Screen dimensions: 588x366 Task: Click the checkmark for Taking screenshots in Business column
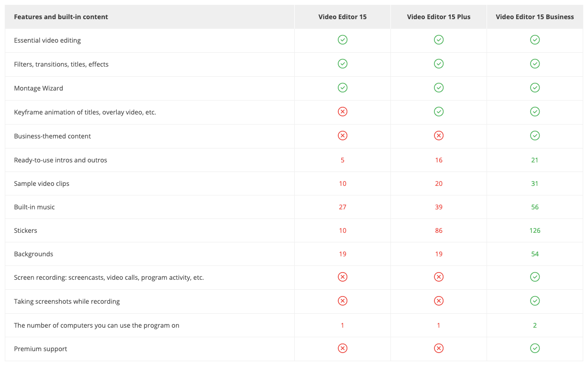534,301
